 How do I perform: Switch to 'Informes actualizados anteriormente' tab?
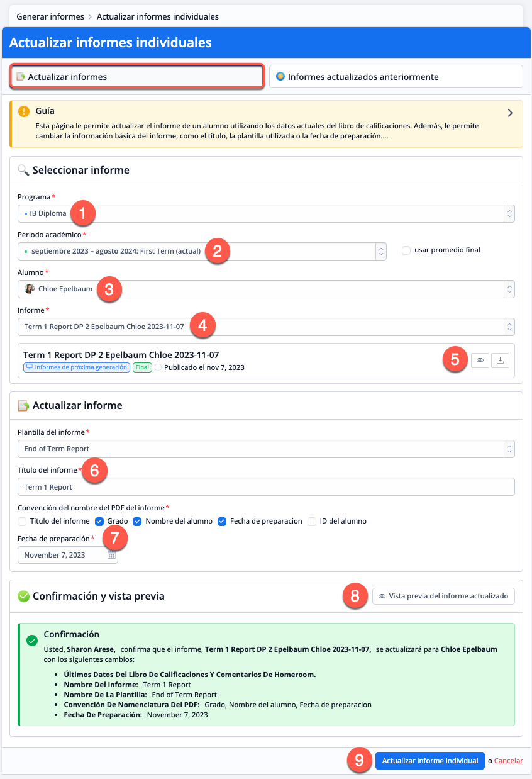pos(396,77)
